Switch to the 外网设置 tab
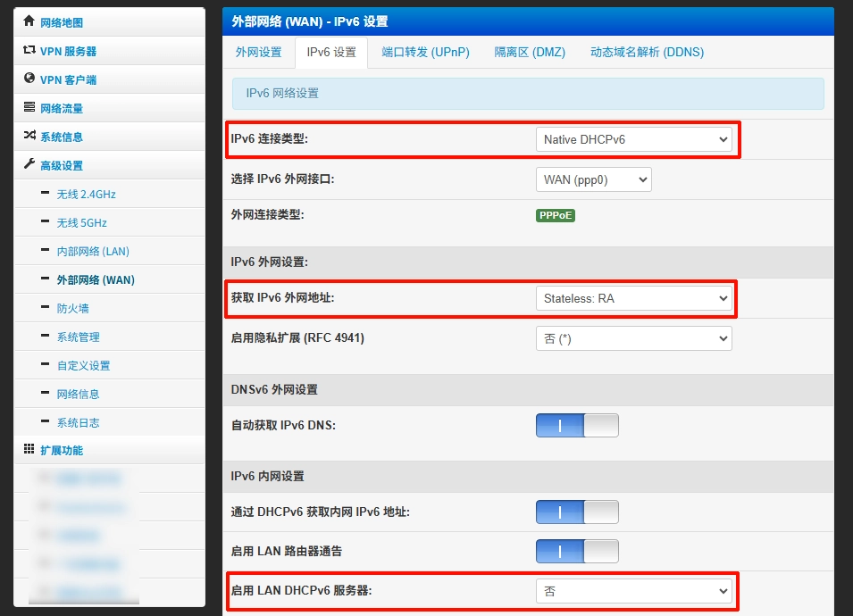 coord(258,53)
